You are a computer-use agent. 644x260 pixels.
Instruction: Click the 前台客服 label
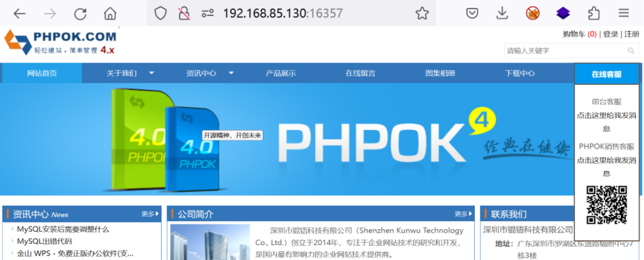click(x=607, y=102)
